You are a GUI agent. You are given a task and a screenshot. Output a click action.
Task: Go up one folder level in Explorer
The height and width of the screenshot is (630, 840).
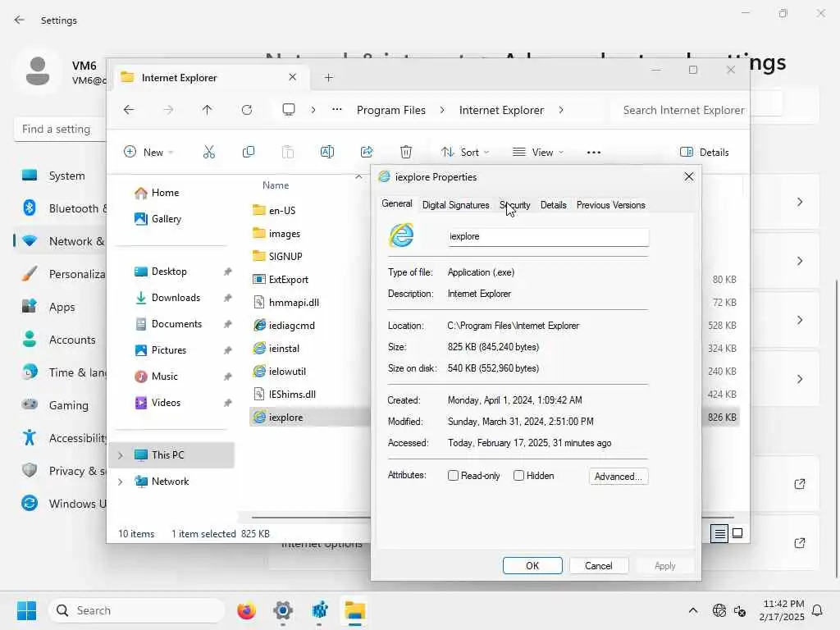point(208,110)
